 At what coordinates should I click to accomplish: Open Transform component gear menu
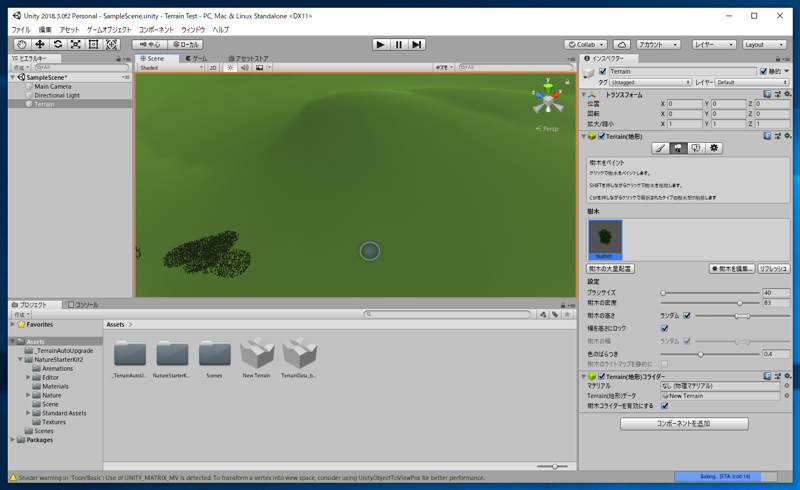click(x=787, y=94)
